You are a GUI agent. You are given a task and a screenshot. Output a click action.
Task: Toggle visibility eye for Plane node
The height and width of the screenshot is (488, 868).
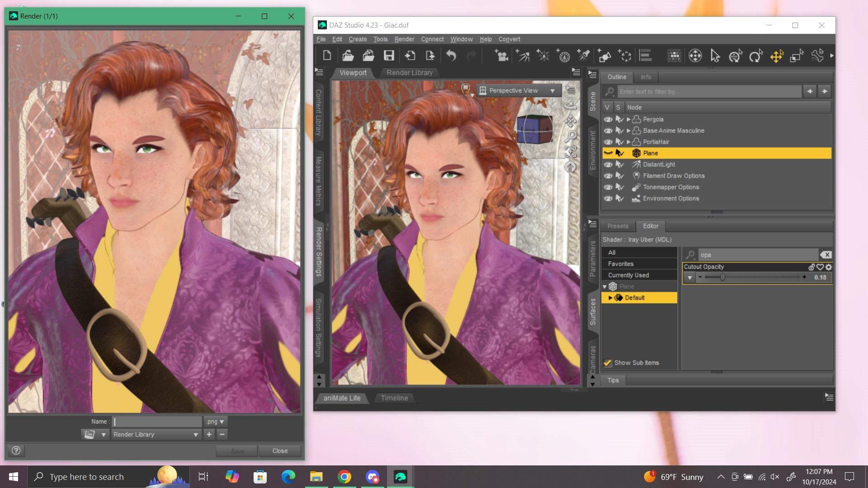click(608, 153)
